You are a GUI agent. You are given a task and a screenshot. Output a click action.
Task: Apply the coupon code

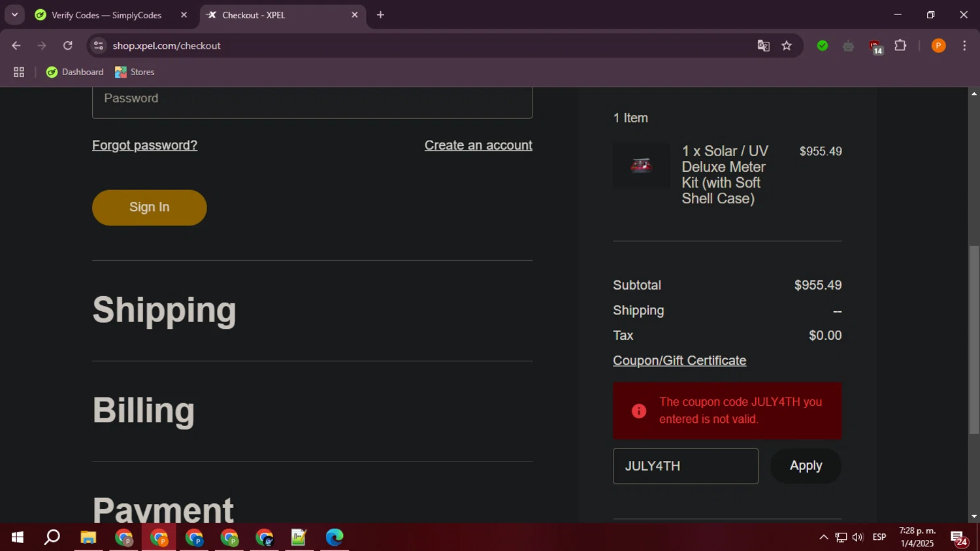[x=806, y=466]
